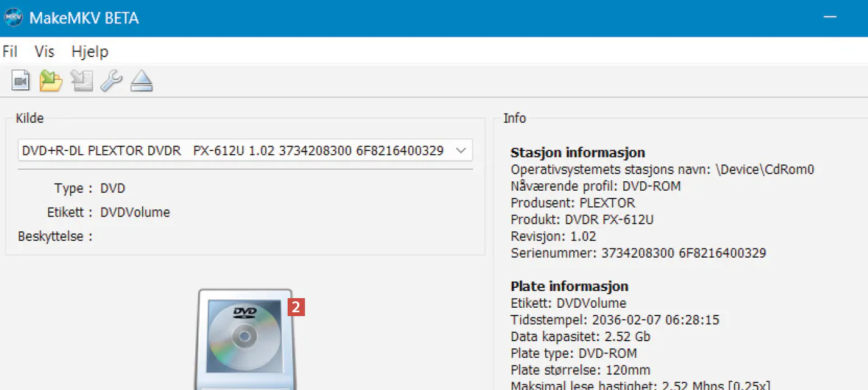Click the Serienummer line in Info
The height and width of the screenshot is (390, 868).
click(x=638, y=253)
